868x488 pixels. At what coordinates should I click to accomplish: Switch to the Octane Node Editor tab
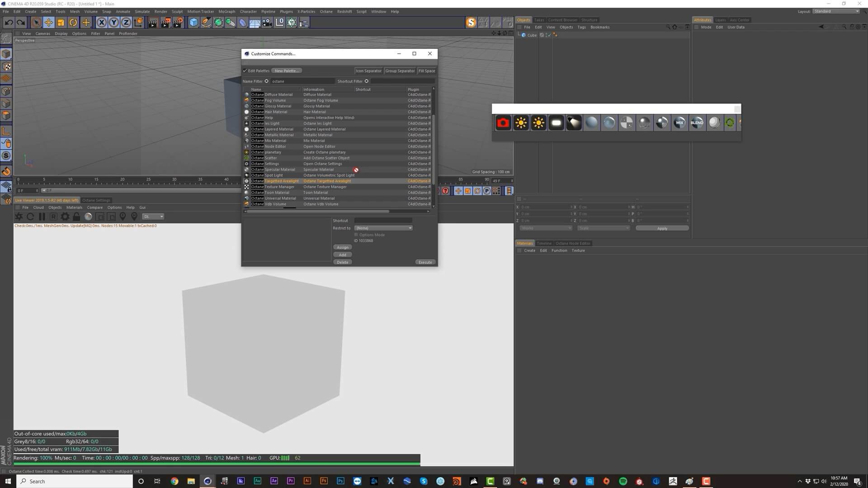pyautogui.click(x=573, y=244)
